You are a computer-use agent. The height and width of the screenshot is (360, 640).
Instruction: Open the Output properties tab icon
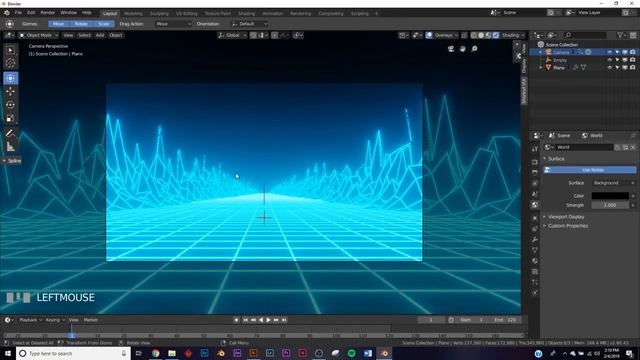535,173
